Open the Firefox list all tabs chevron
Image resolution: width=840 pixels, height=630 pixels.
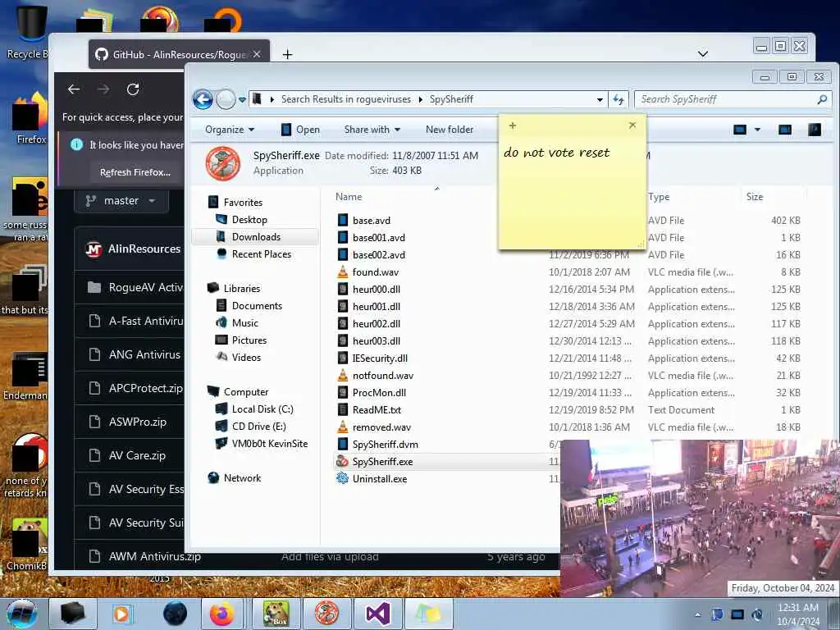703,53
